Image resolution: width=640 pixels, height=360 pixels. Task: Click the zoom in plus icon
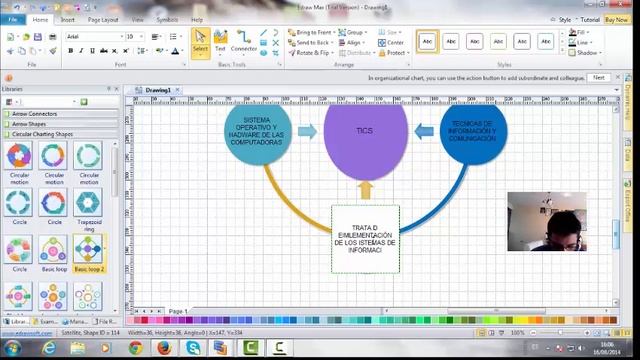[x=587, y=333]
